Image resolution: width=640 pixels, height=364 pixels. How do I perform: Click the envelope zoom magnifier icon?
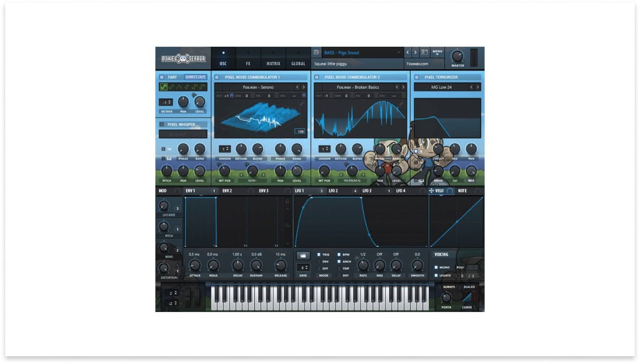(x=287, y=226)
